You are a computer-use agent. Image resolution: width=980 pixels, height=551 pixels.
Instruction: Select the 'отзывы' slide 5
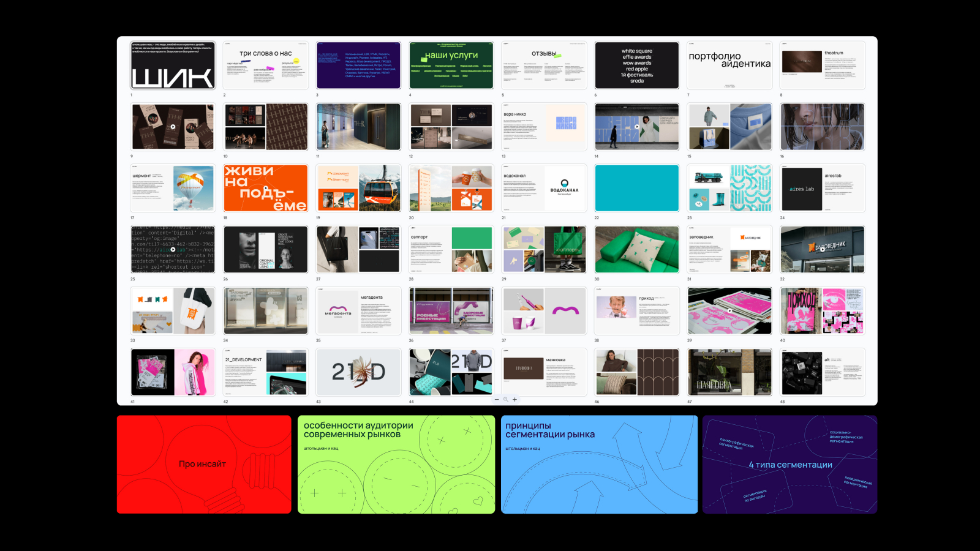(x=544, y=66)
